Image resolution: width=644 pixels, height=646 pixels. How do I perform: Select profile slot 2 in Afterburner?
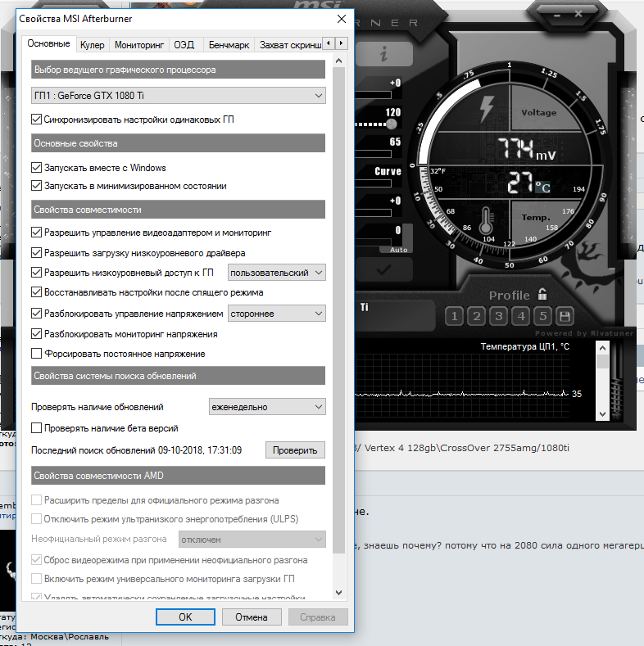tap(477, 316)
